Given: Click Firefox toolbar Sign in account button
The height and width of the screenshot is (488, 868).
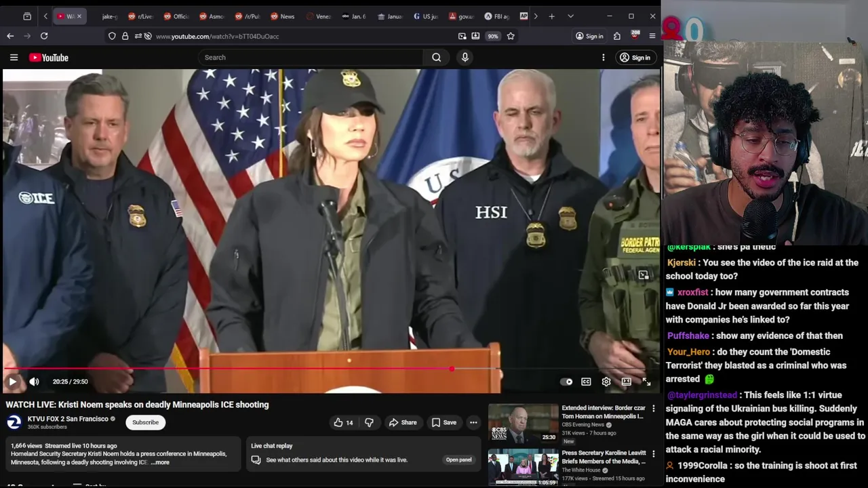Looking at the screenshot, I should click(589, 36).
